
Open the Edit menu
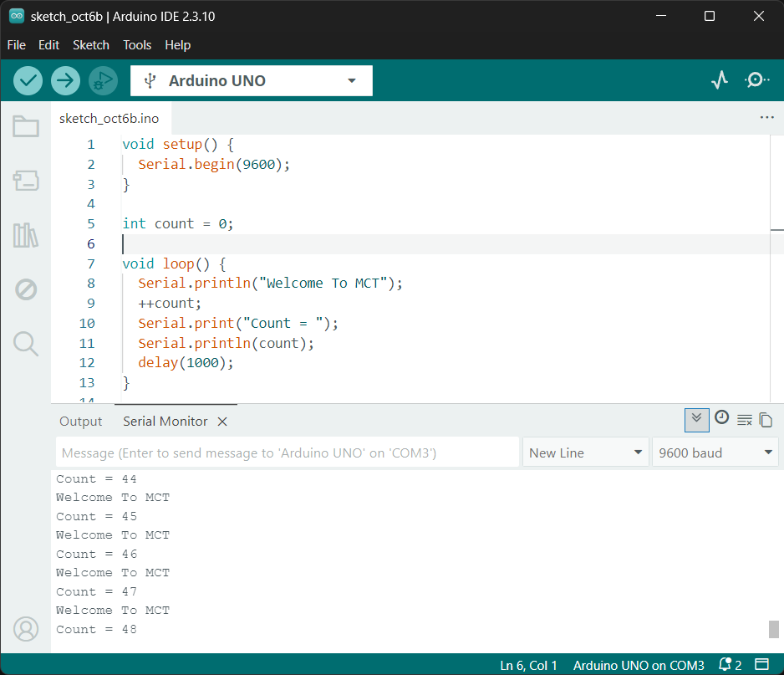[x=48, y=45]
